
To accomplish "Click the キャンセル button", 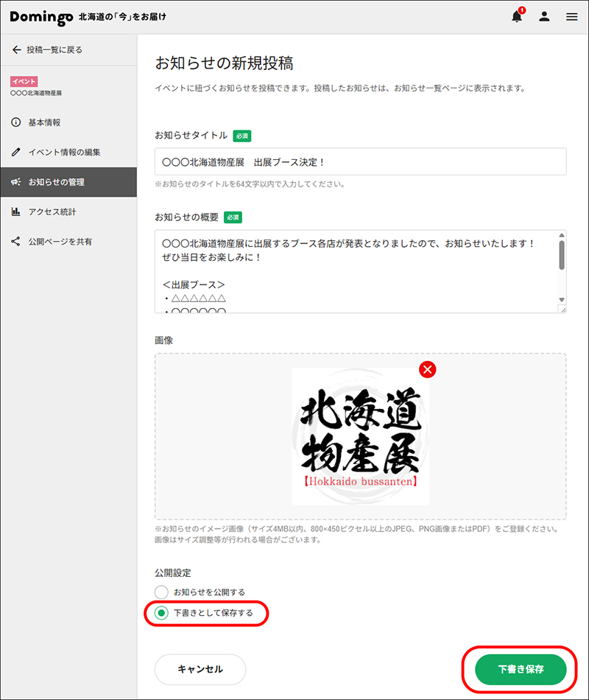I will coord(200,669).
